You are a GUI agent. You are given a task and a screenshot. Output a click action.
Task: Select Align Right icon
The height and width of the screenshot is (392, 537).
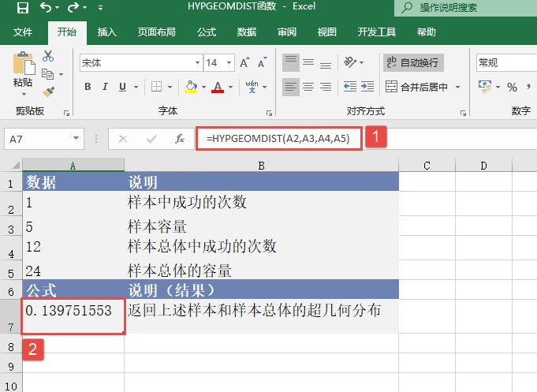coord(326,87)
